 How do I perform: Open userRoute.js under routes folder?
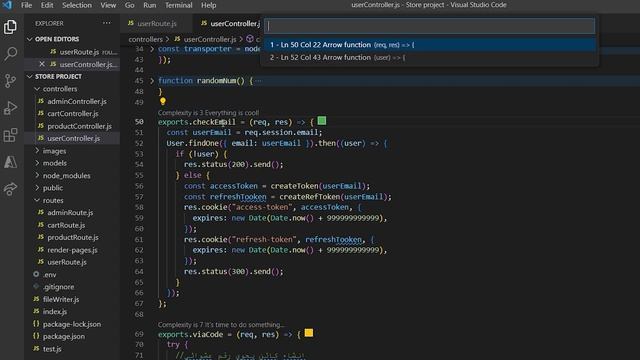pyautogui.click(x=72, y=262)
